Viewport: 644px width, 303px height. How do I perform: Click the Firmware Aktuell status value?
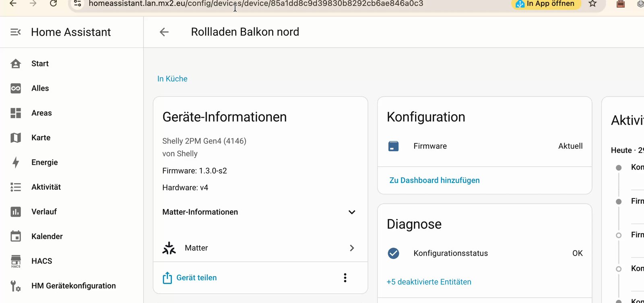pos(570,146)
